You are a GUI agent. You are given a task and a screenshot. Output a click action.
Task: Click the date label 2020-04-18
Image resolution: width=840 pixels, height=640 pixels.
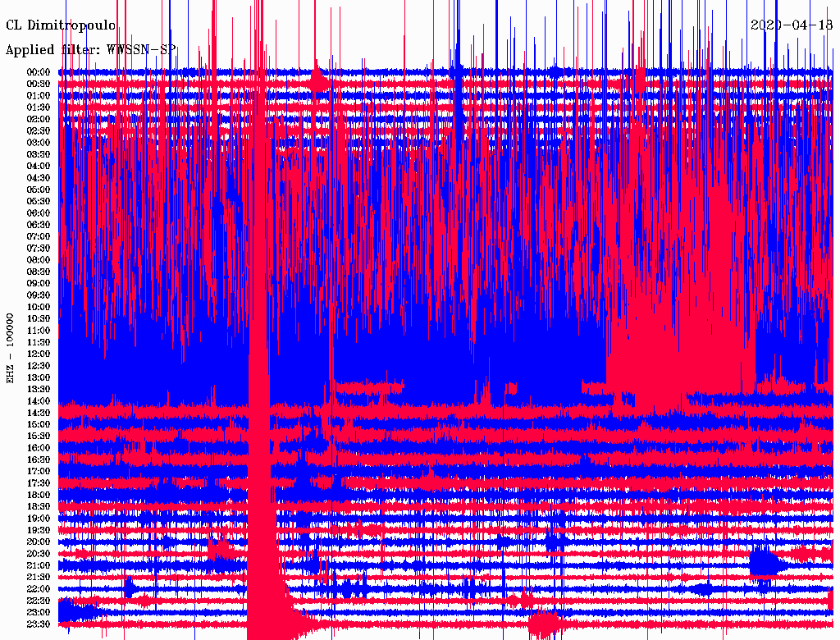pos(791,25)
